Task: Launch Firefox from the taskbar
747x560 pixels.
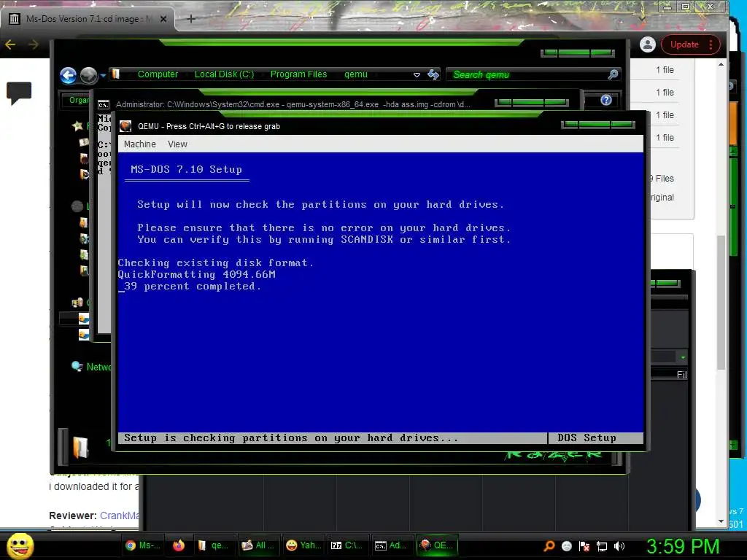Action: pyautogui.click(x=179, y=545)
